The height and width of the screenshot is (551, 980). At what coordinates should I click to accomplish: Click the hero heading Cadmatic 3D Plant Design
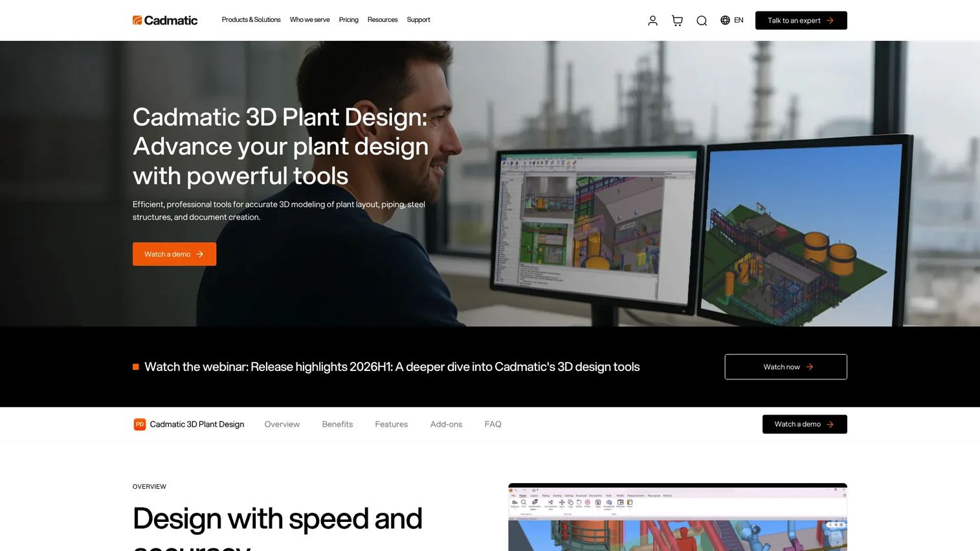click(x=280, y=146)
